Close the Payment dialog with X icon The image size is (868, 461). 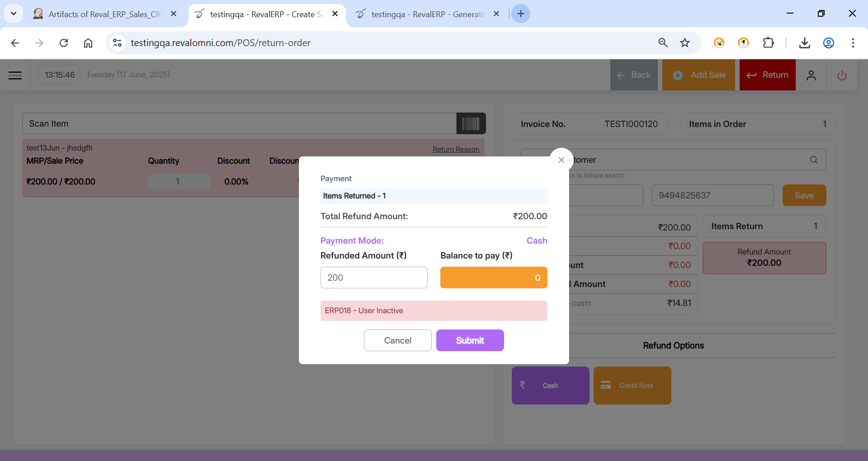tap(561, 160)
